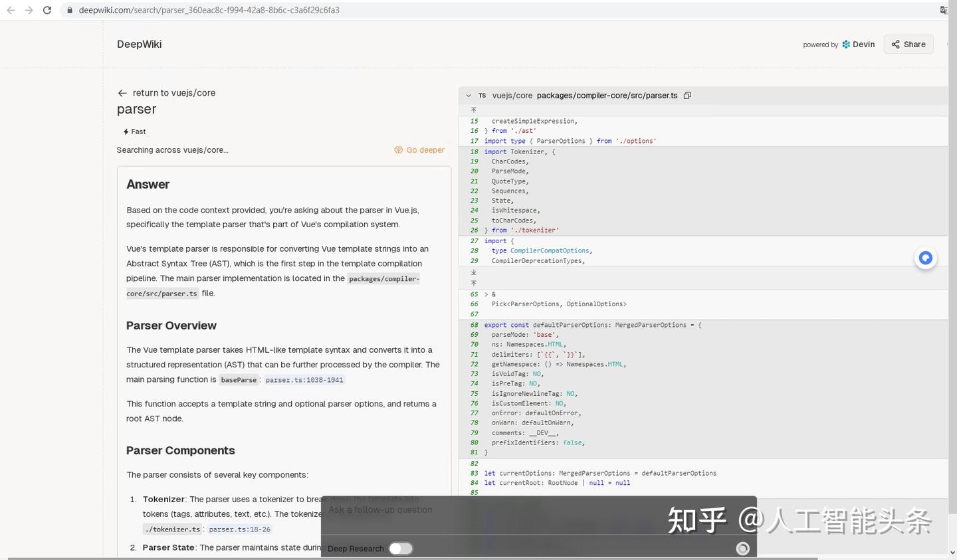This screenshot has height=560, width=957.
Task: Click the address bar lock icon
Action: point(70,10)
